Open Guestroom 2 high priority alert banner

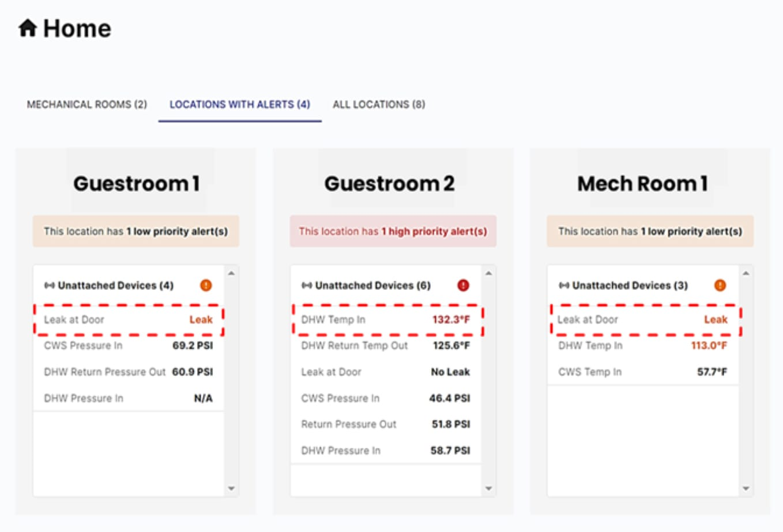[393, 231]
